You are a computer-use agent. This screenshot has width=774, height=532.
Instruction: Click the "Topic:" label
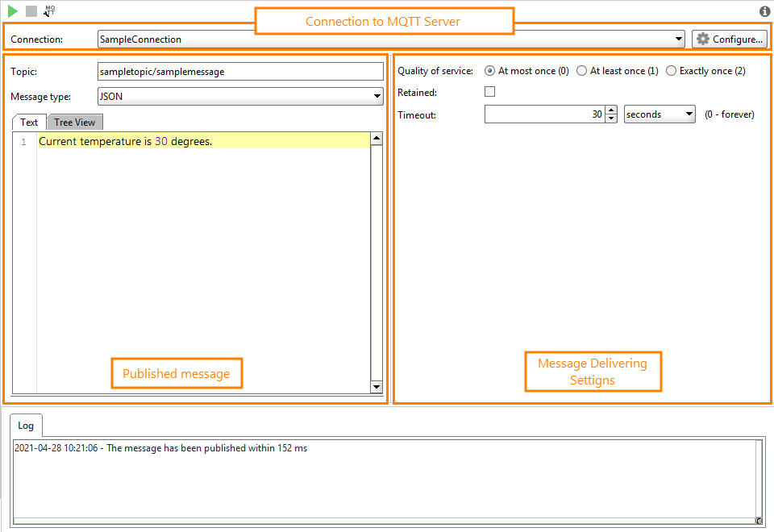click(x=23, y=72)
